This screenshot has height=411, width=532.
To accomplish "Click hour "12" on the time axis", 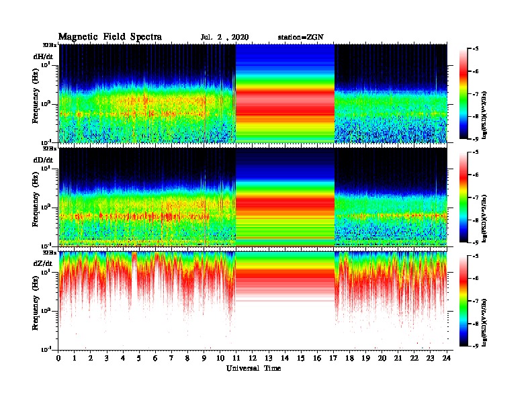I will (x=253, y=358).
